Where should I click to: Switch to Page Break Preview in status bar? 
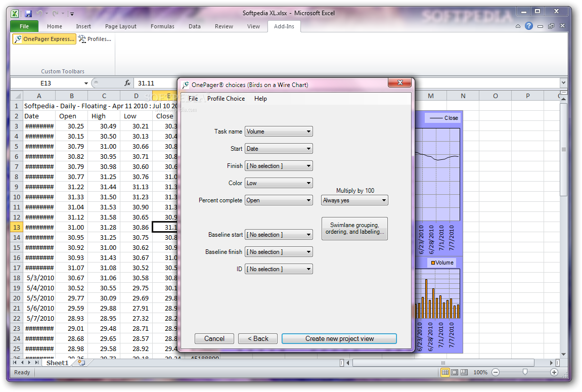[x=464, y=372]
